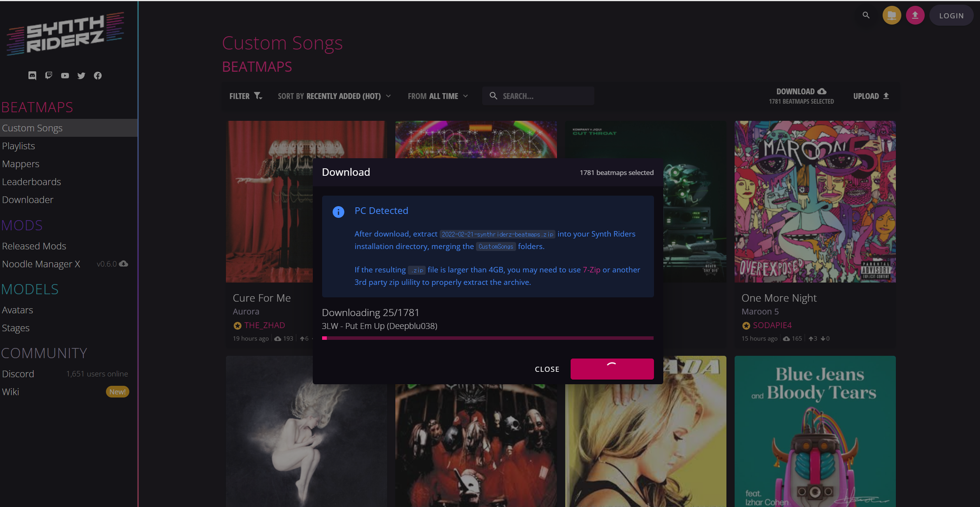Open One More Night album thumbnail

[815, 201]
